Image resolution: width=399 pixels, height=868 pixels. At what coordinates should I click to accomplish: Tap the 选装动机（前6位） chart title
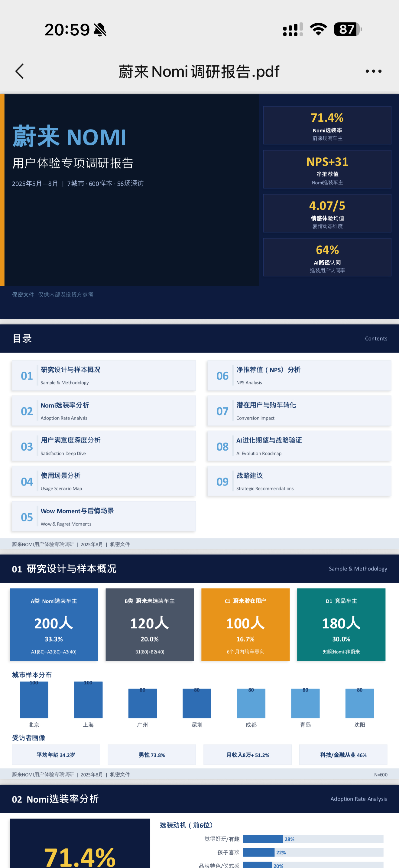tap(187, 825)
